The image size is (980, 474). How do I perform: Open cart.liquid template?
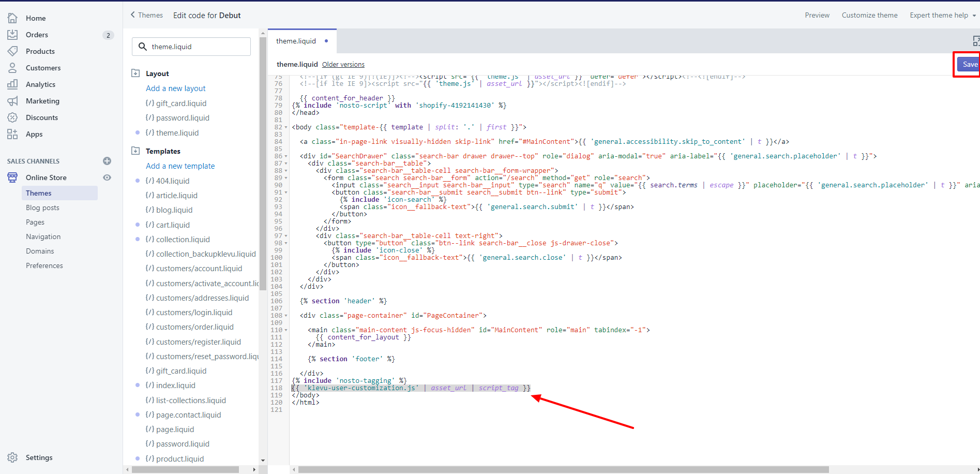click(173, 225)
